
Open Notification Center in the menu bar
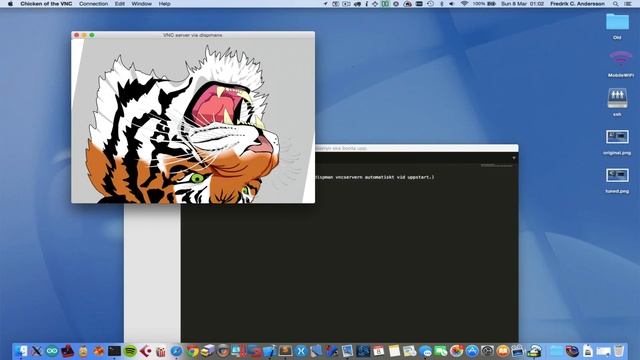pyautogui.click(x=628, y=4)
